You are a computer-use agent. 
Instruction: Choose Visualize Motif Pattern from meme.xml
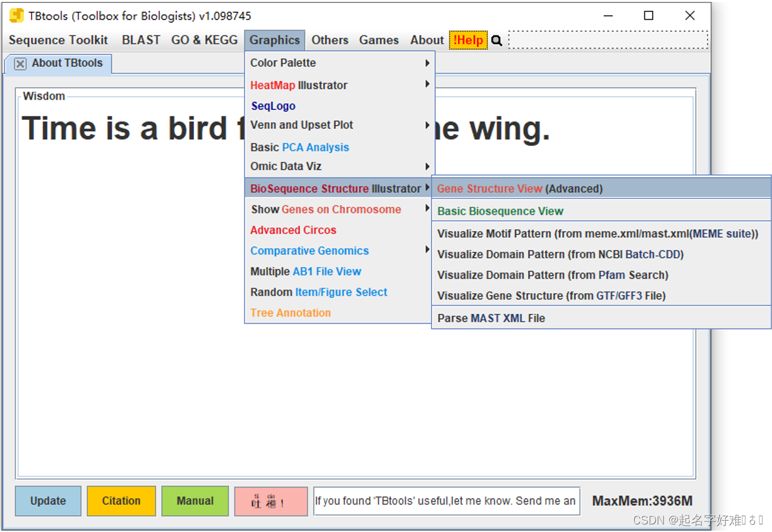tap(601, 234)
